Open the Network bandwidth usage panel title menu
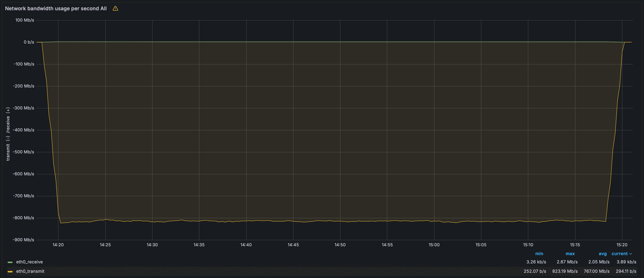 pos(56,8)
